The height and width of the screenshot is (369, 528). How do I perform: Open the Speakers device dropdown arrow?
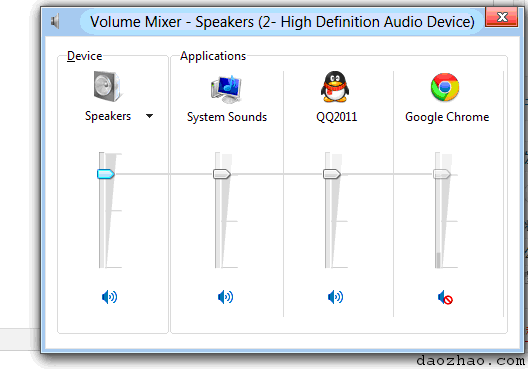pyautogui.click(x=149, y=116)
